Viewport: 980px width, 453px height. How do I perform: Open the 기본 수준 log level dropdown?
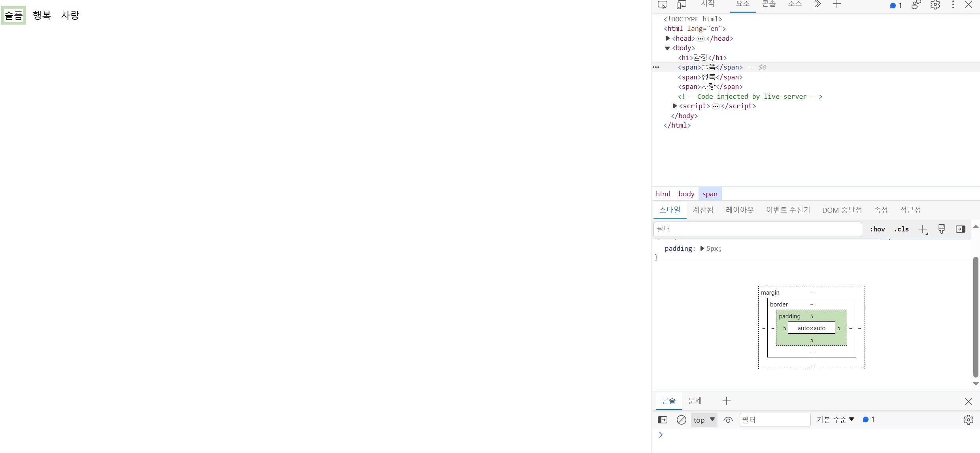(x=835, y=420)
